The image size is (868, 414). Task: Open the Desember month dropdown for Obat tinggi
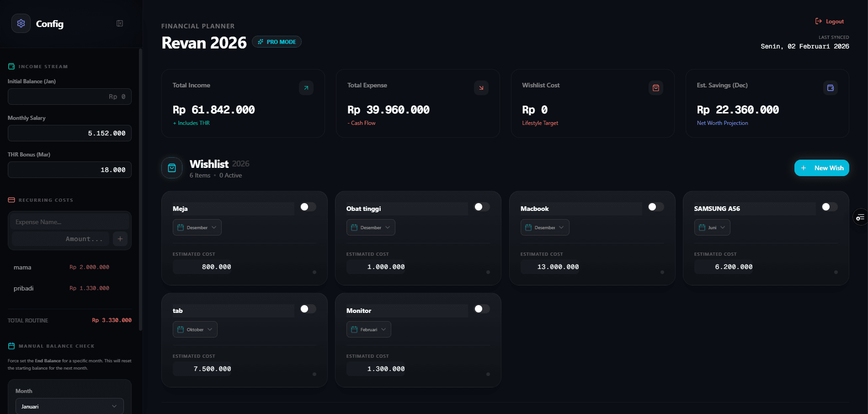pyautogui.click(x=370, y=227)
